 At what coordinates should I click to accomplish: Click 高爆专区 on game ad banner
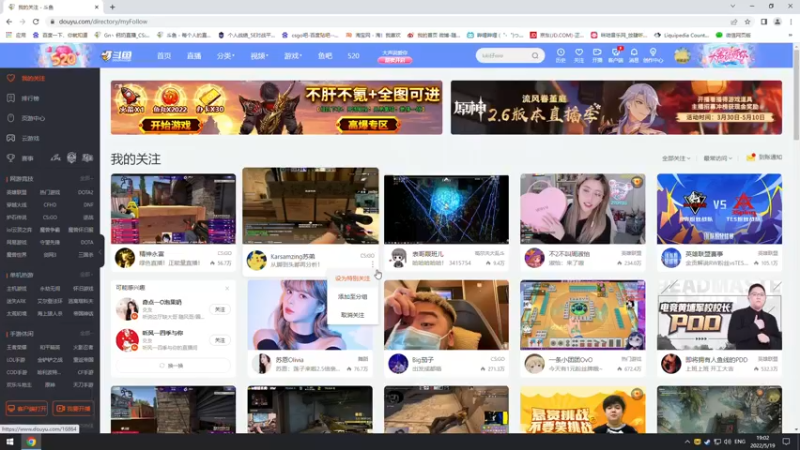click(x=368, y=124)
